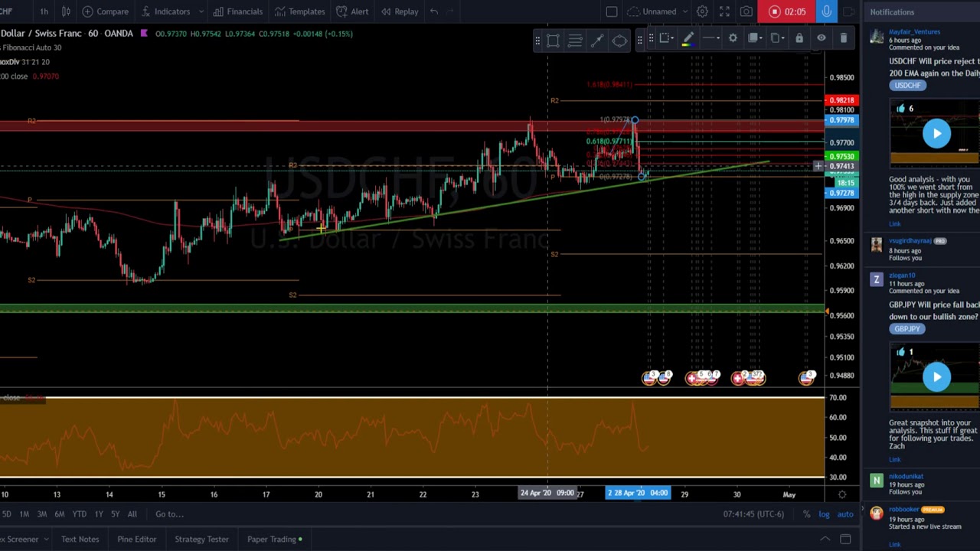Image resolution: width=980 pixels, height=551 pixels.
Task: Open the Strategy Tester tab
Action: (x=201, y=539)
